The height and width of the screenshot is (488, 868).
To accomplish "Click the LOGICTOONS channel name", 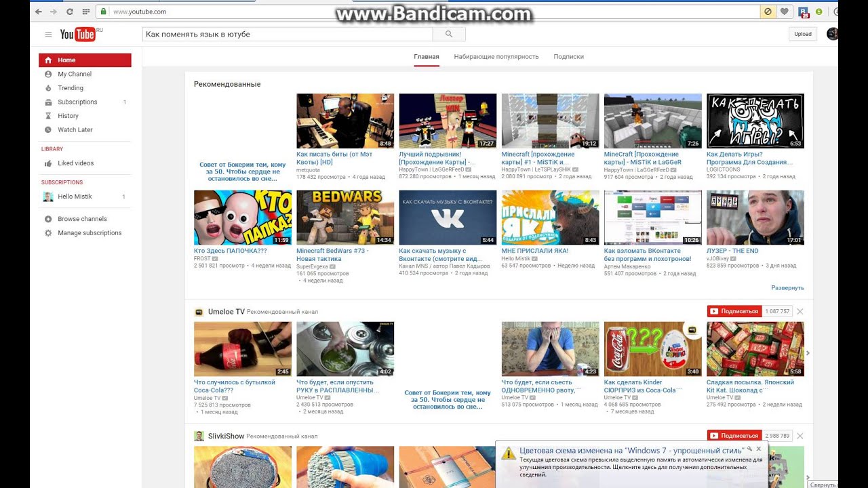I will [x=722, y=170].
